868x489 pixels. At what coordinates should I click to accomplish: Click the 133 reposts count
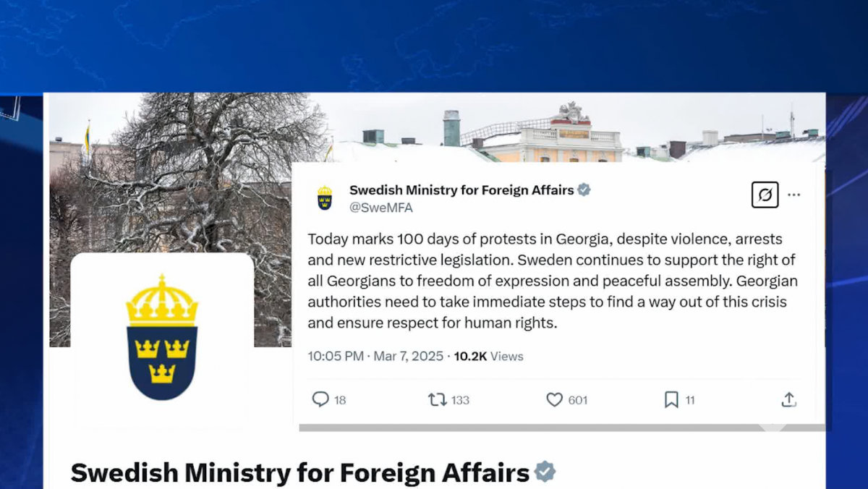pyautogui.click(x=460, y=400)
